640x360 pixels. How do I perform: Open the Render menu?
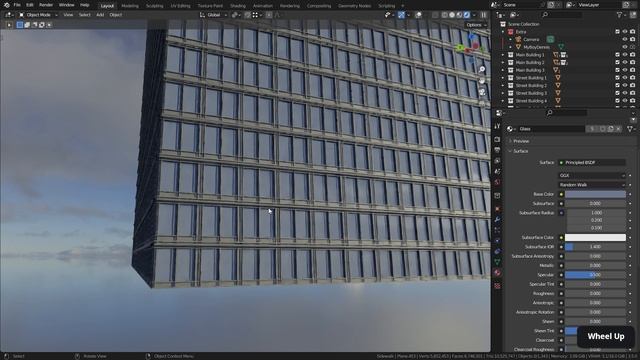46,5
